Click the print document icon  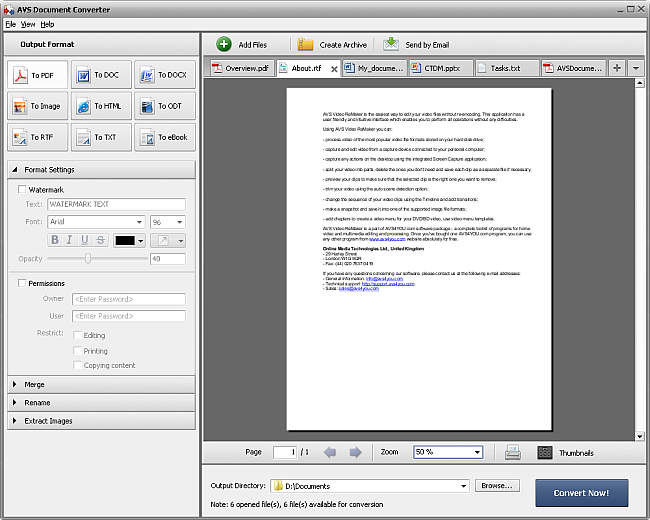coord(513,452)
